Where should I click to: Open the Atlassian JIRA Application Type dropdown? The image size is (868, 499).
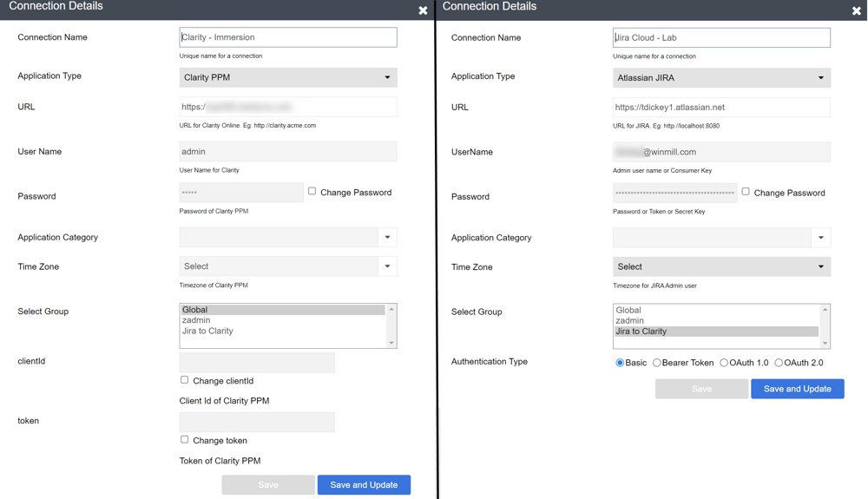pyautogui.click(x=721, y=78)
